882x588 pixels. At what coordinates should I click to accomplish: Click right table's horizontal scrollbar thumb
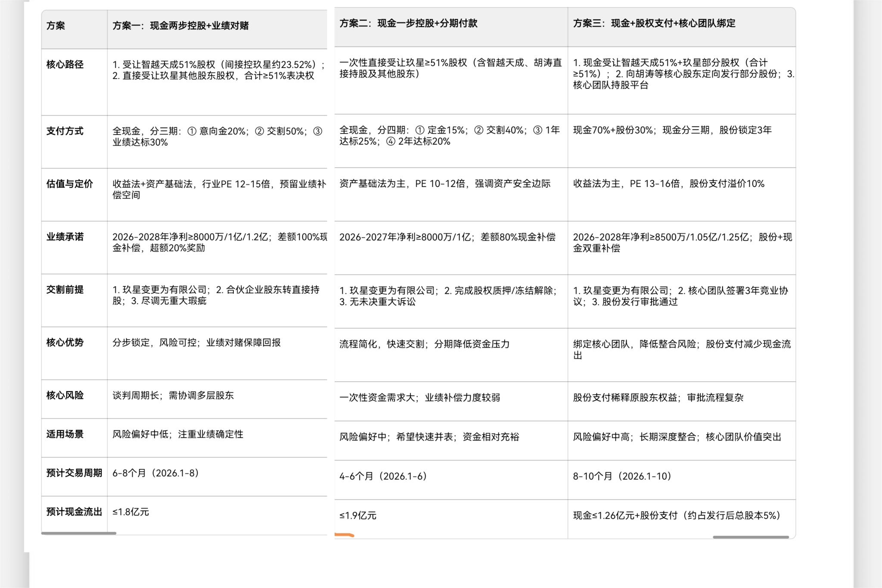[x=750, y=537]
